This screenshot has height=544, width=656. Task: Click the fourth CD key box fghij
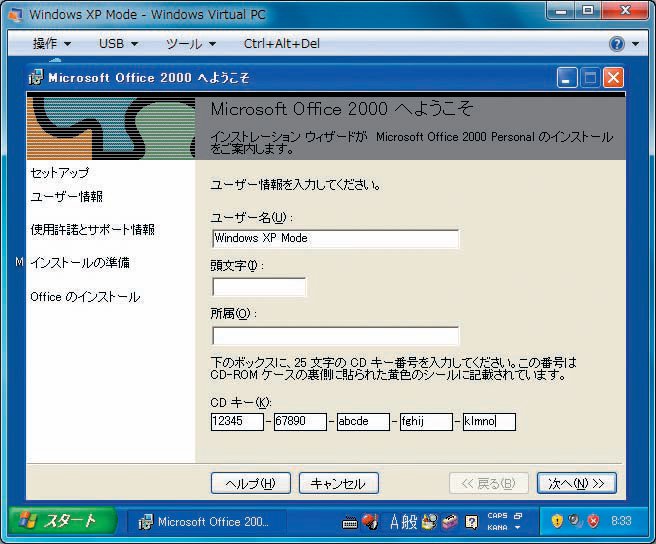pyautogui.click(x=426, y=421)
